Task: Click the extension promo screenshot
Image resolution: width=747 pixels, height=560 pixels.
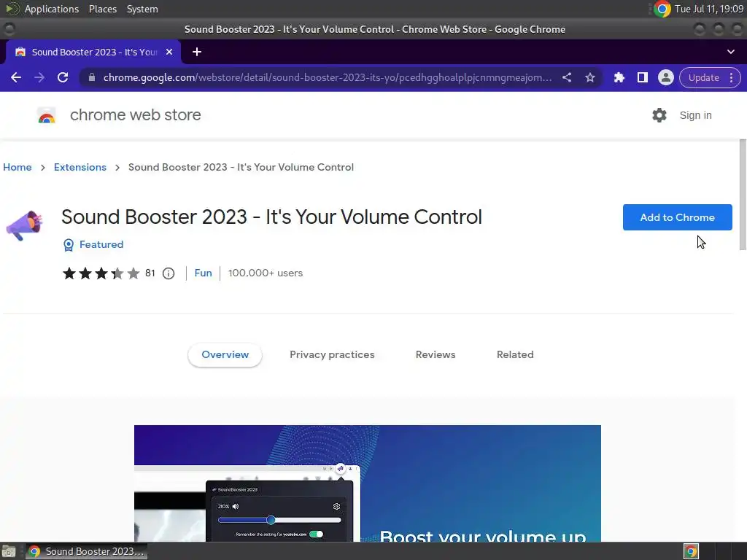Action: click(x=368, y=483)
